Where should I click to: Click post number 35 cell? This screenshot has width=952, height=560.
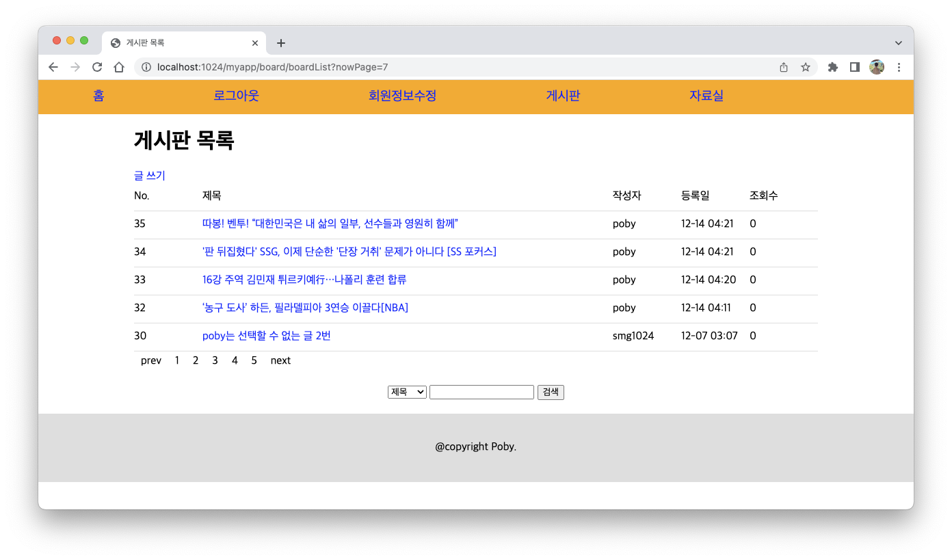coord(140,224)
